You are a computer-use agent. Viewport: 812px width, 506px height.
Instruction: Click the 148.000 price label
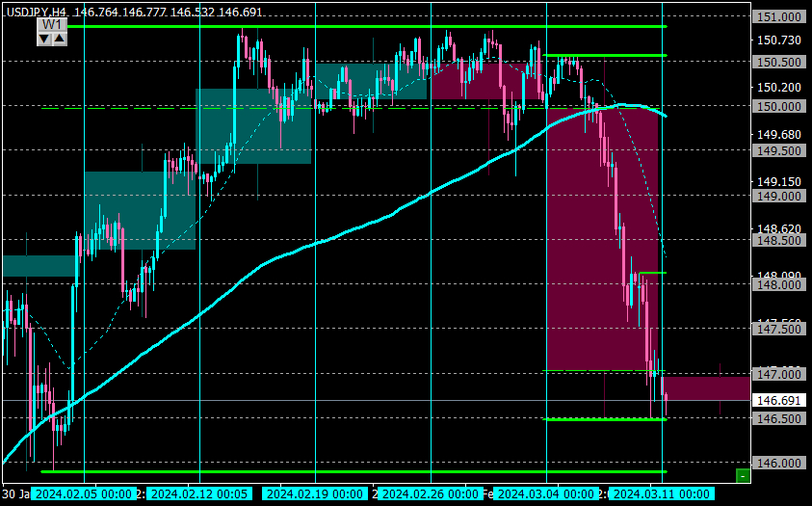point(779,285)
